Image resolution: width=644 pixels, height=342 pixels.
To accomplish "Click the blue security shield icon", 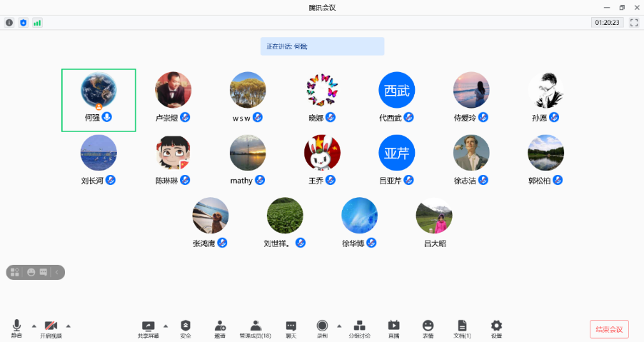I will pos(23,23).
